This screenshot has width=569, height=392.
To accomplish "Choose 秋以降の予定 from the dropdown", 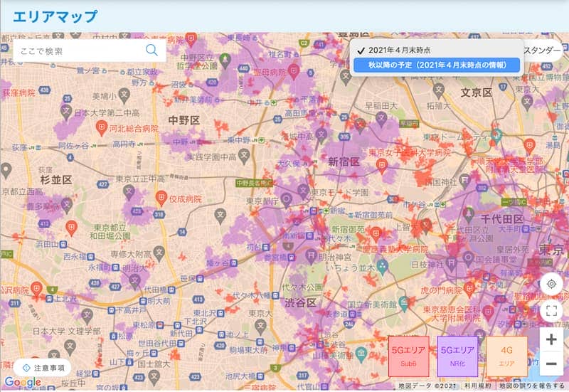I will point(437,65).
